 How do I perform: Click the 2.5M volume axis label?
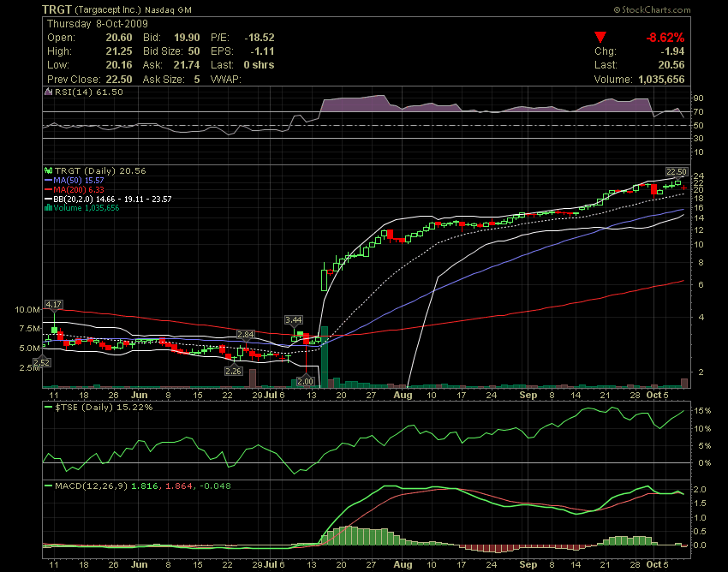pos(29,367)
